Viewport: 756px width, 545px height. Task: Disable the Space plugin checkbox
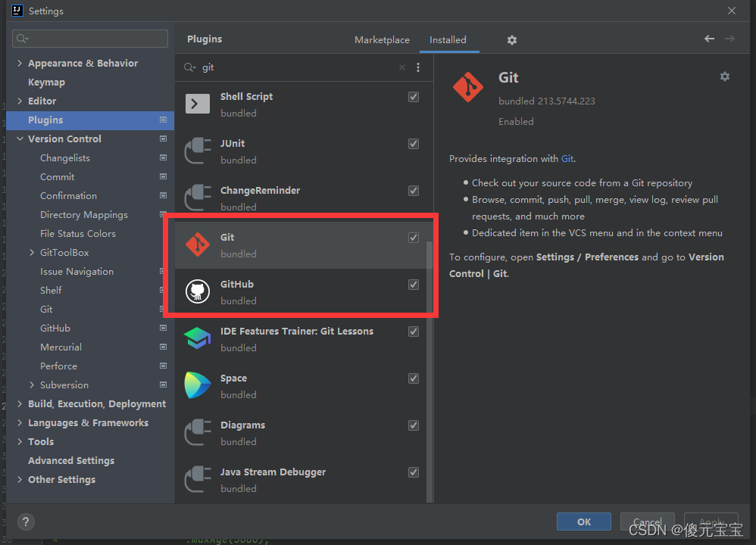point(414,378)
